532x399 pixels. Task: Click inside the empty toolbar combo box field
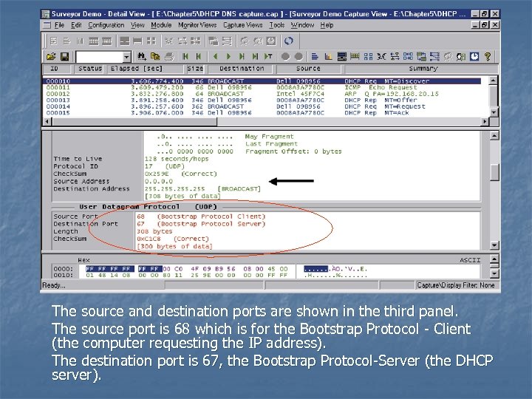(x=100, y=57)
